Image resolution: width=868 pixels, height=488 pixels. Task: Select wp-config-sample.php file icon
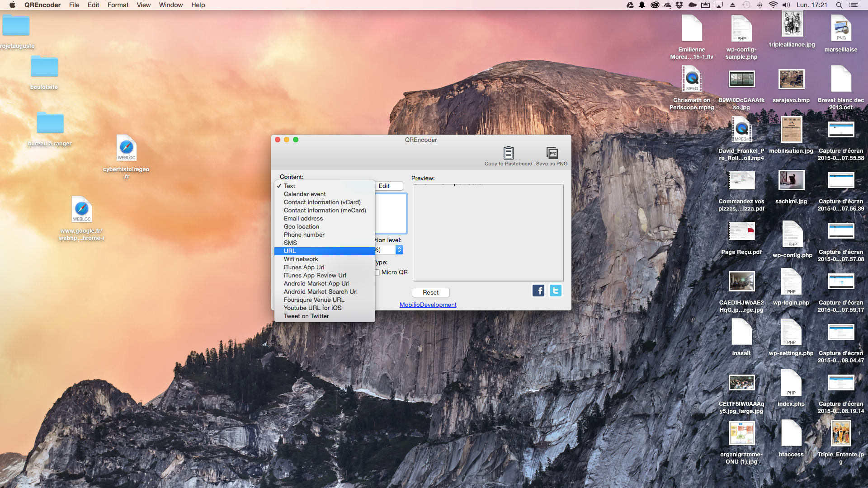click(741, 28)
